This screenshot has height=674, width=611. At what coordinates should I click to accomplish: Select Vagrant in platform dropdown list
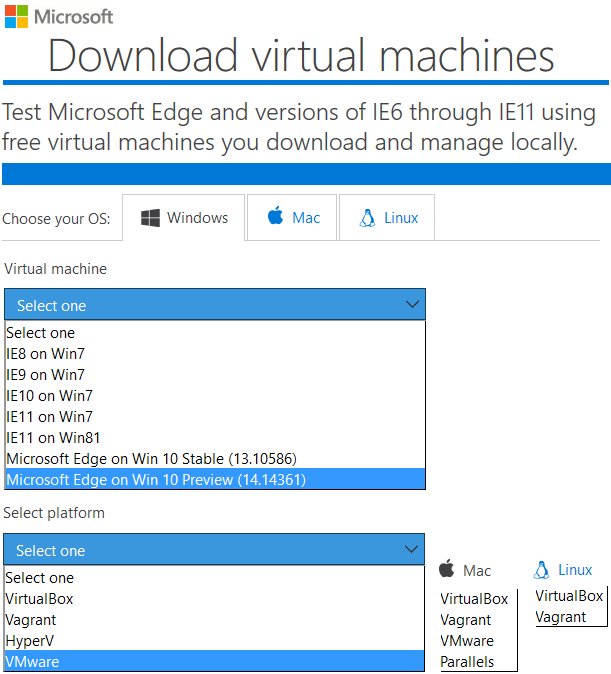coord(214,620)
